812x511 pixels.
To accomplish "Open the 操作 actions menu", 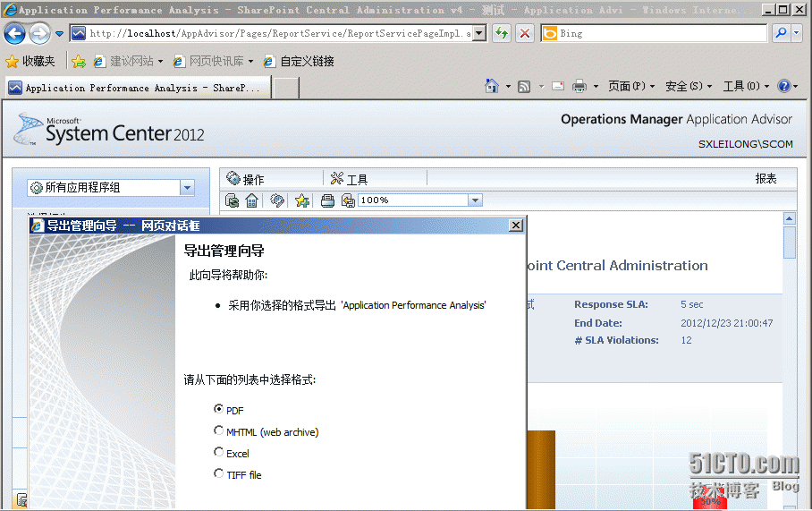I will point(246,179).
